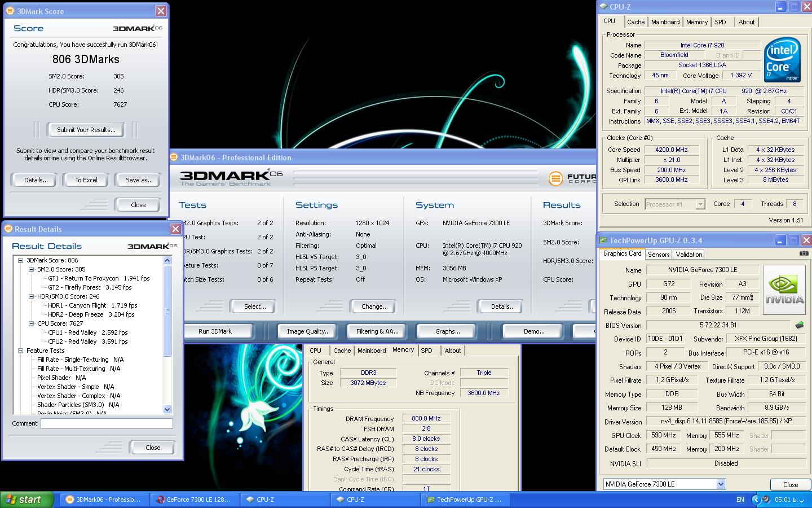Select HDR1 - Canyon Flight result row

point(92,305)
